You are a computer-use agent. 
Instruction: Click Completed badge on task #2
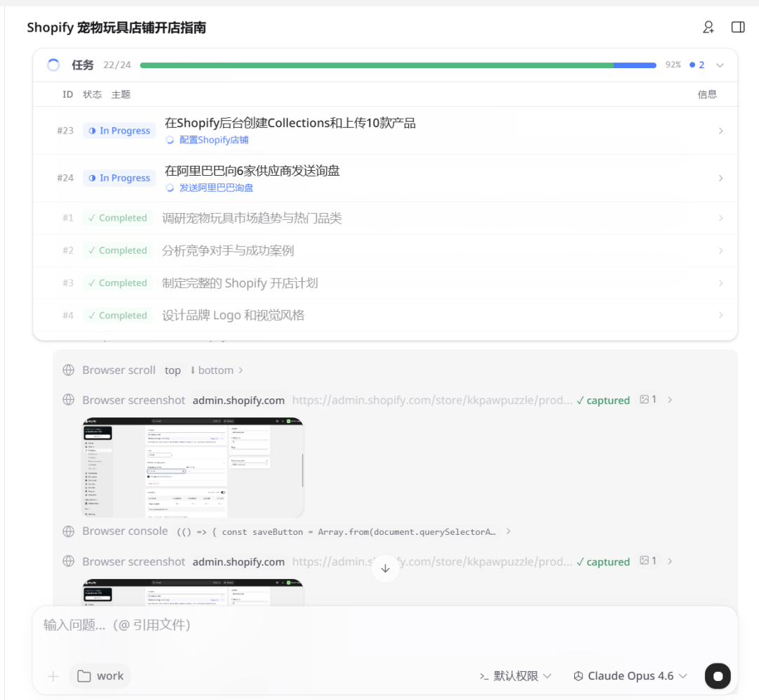point(117,250)
